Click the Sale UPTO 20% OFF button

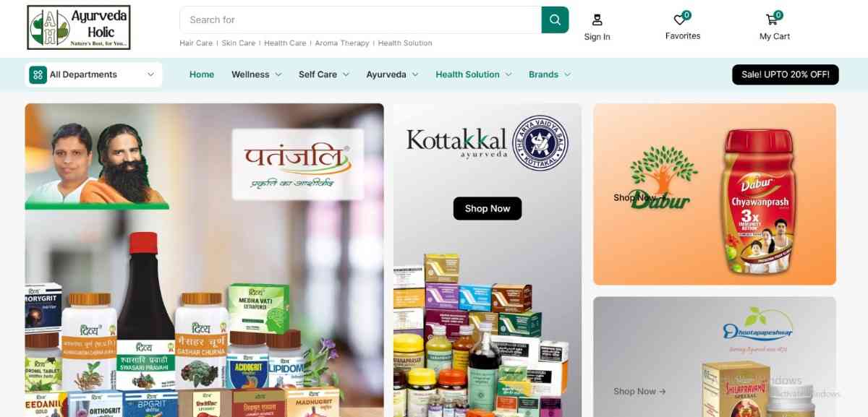(x=786, y=74)
